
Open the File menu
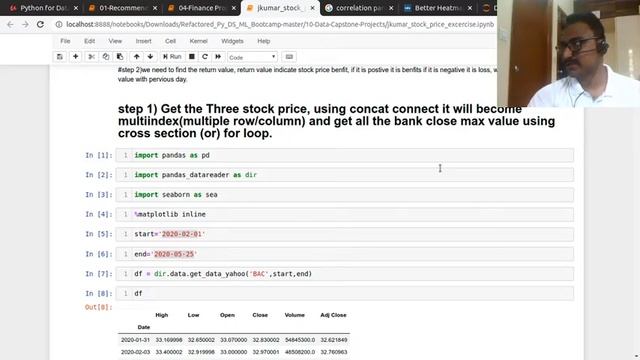click(x=65, y=41)
